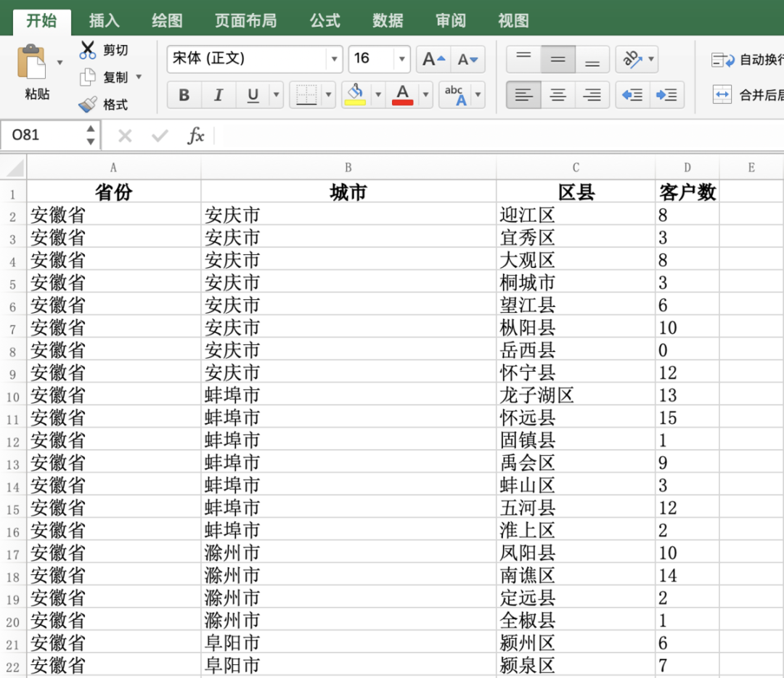This screenshot has height=678, width=784.
Task: Set middle vertical alignment
Action: click(558, 60)
